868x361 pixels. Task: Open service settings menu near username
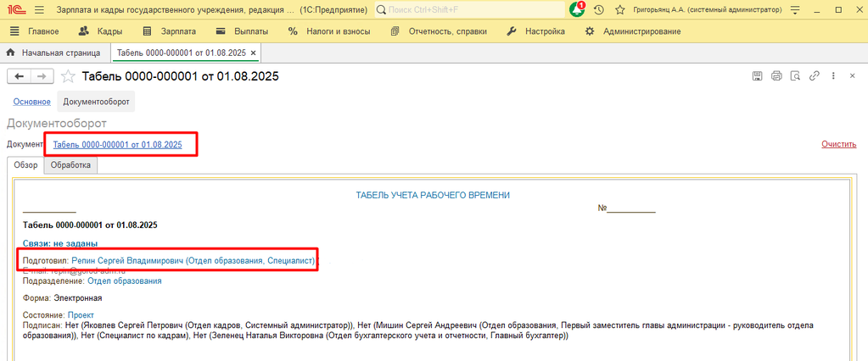[794, 9]
